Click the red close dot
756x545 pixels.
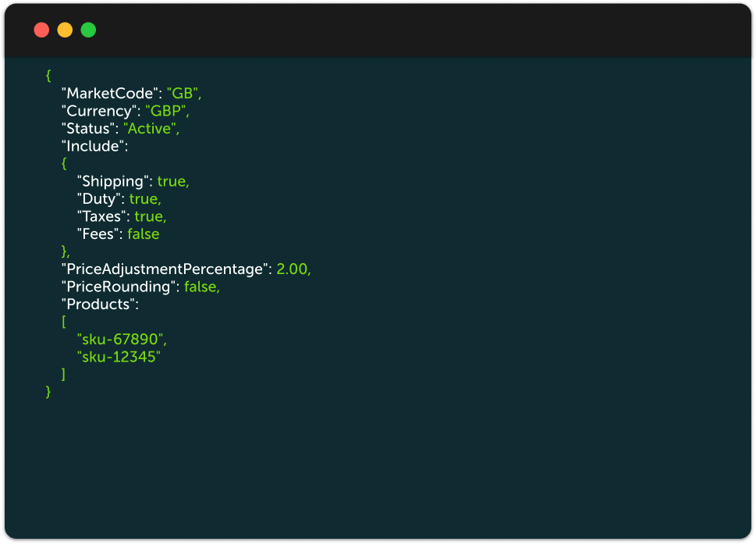tap(41, 30)
